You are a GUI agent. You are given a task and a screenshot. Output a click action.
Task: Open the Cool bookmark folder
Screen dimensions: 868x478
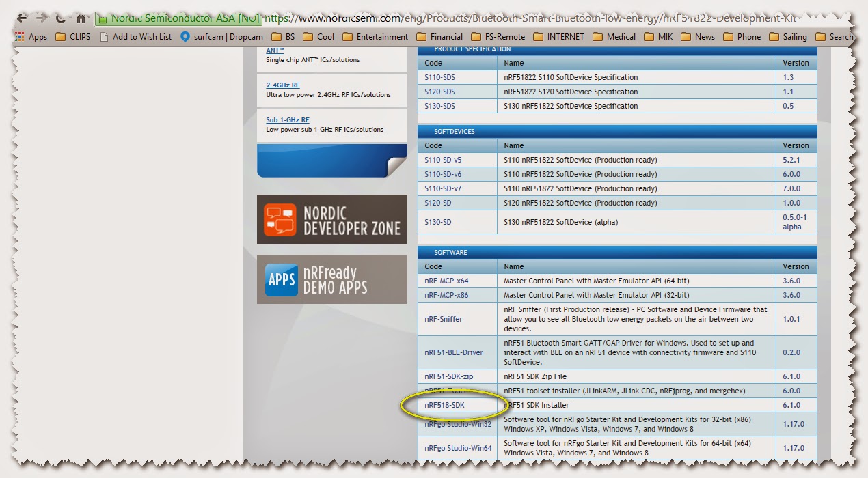coord(318,37)
